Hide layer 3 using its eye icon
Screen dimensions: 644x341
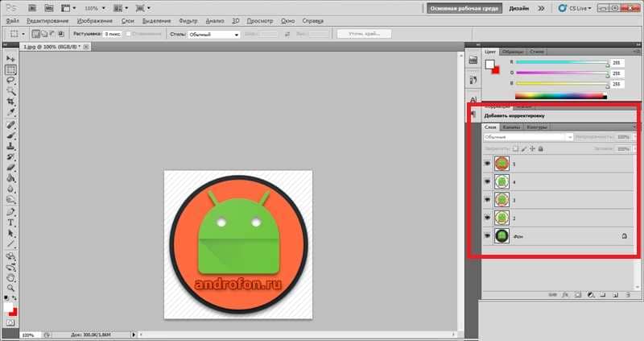pos(488,199)
